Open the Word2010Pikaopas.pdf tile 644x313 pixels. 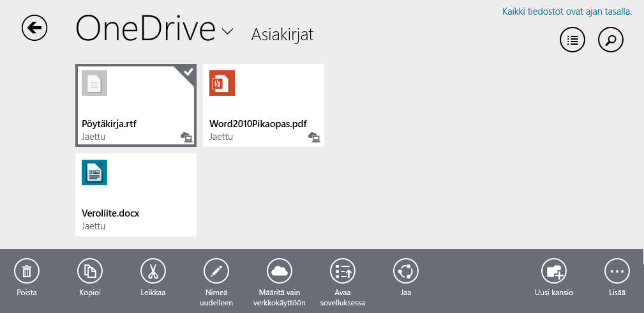(x=263, y=105)
